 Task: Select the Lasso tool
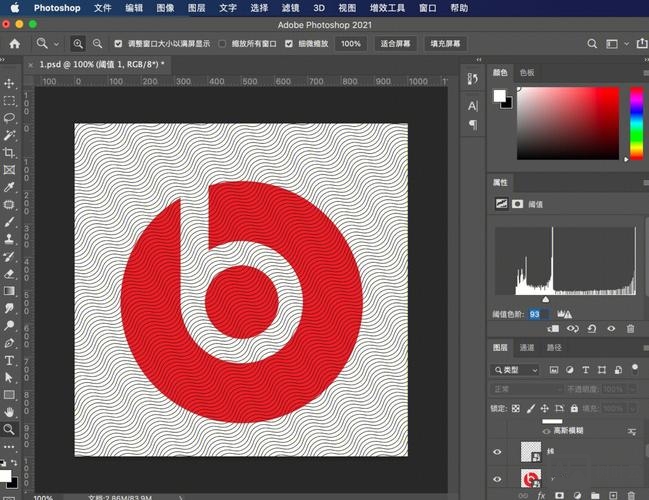point(10,118)
